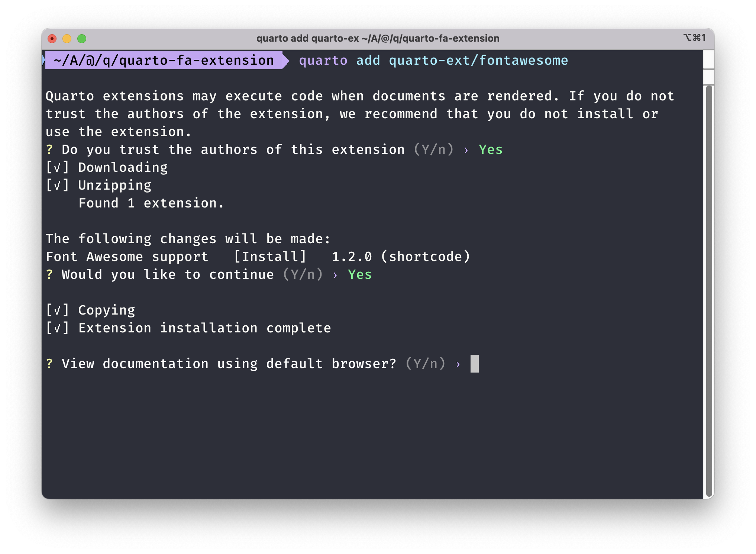Click the quarto-ext/fontawesome argument text

(x=479, y=61)
